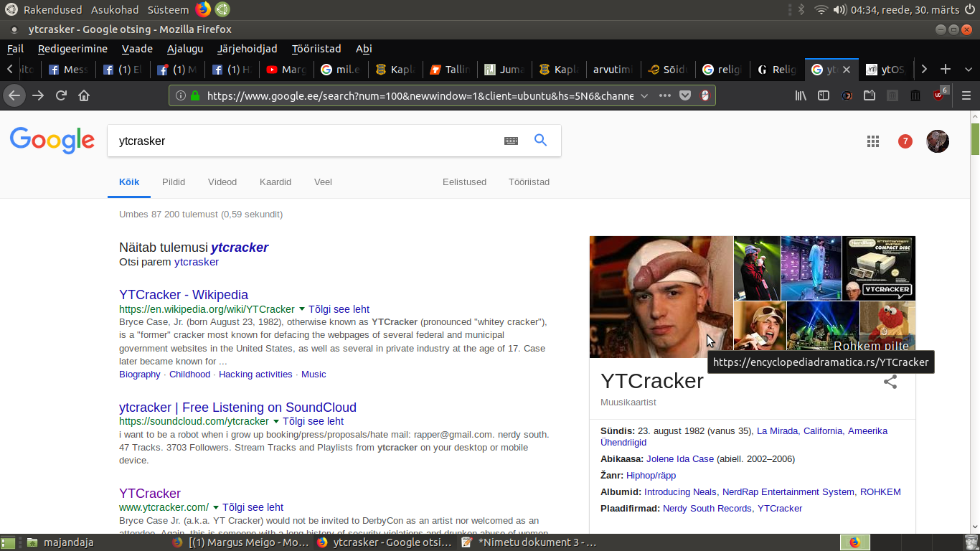Expand options for ytcracker.com result URL
Screen dimensions: 980x551
215,507
